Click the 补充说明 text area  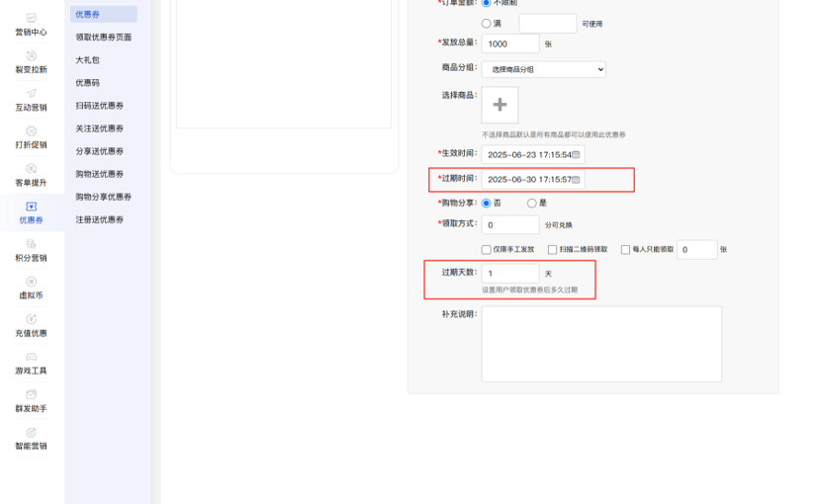pos(601,344)
